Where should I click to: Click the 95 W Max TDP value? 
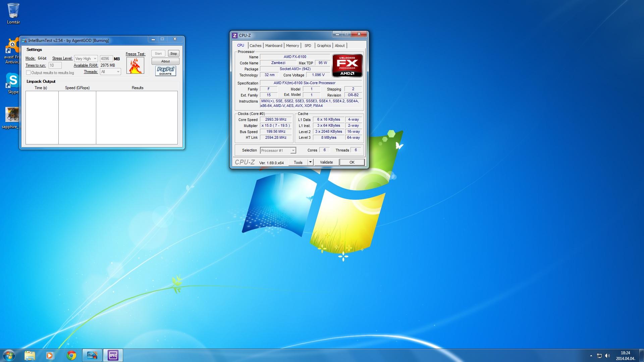323,63
